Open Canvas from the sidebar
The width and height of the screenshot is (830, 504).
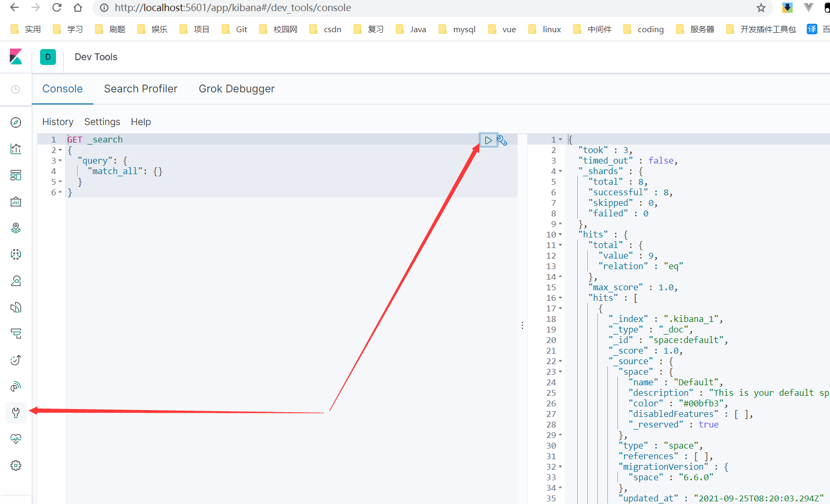coord(16,202)
